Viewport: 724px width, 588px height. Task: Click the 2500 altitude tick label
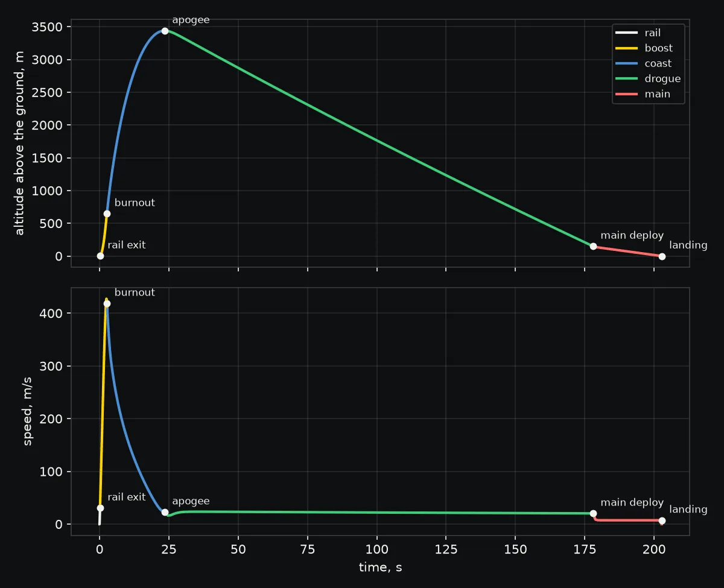(x=46, y=92)
